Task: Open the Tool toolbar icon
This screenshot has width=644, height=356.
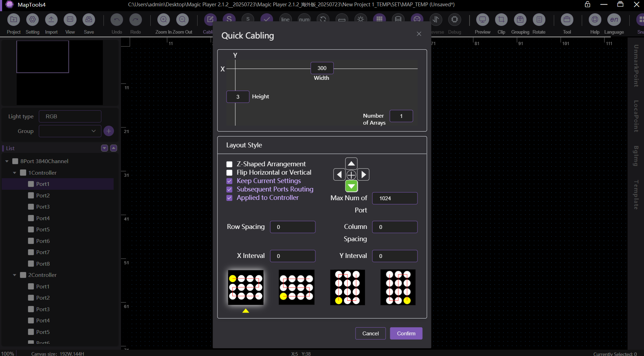Action: (x=567, y=20)
